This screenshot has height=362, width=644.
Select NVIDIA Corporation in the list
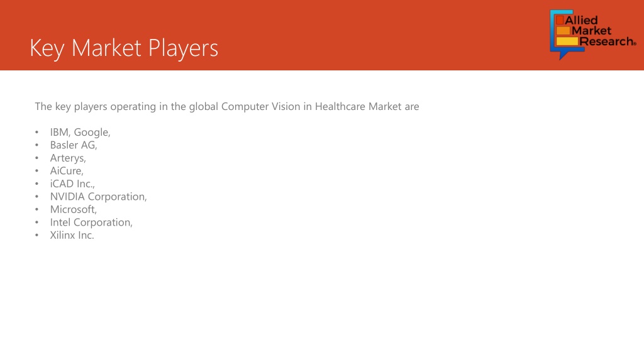[x=98, y=197]
